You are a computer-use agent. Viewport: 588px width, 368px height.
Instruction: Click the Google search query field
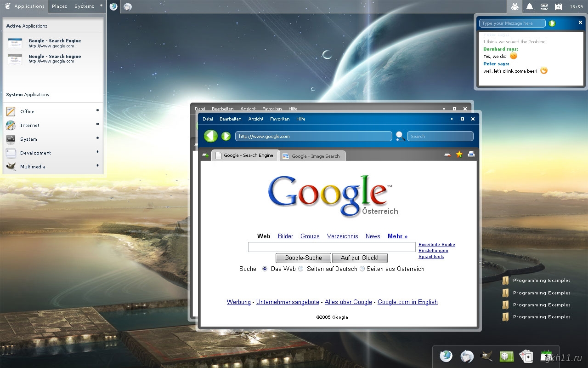(332, 247)
